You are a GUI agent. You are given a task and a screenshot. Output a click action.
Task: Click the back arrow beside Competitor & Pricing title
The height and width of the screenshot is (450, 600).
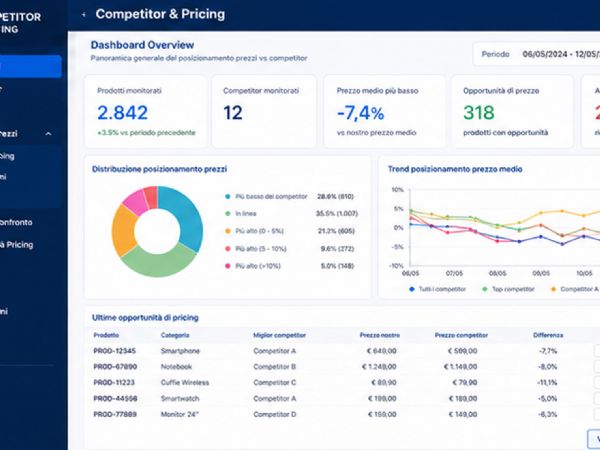83,15
